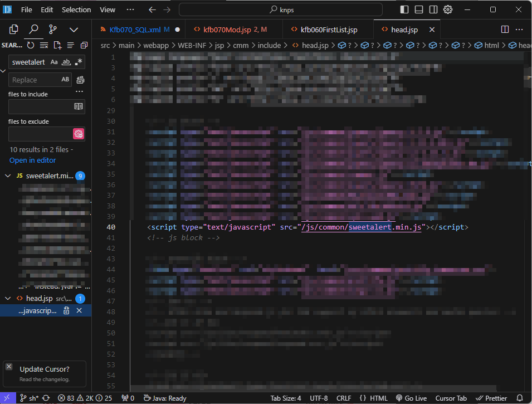
Task: Click the webapp breadcrumb segment
Action: [x=156, y=45]
